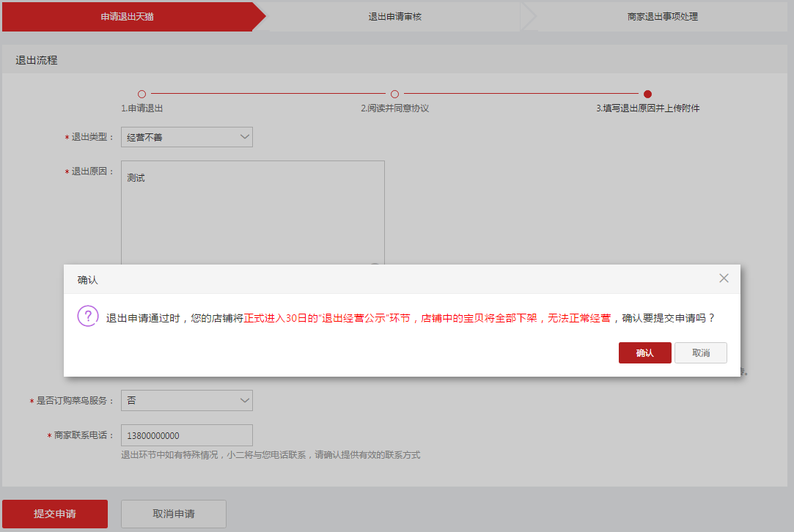Click the 是否订购菜鸟服务 field label
Screen dimensions: 794x532
coord(72,400)
